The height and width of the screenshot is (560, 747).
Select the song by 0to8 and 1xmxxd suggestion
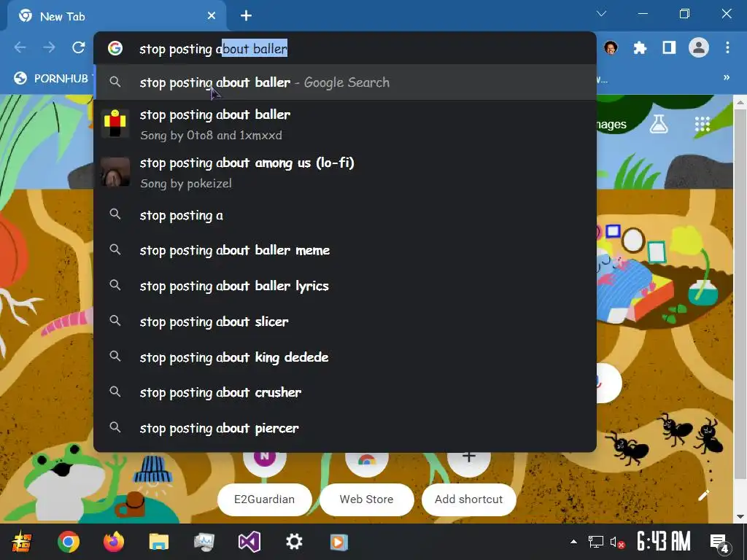345,124
